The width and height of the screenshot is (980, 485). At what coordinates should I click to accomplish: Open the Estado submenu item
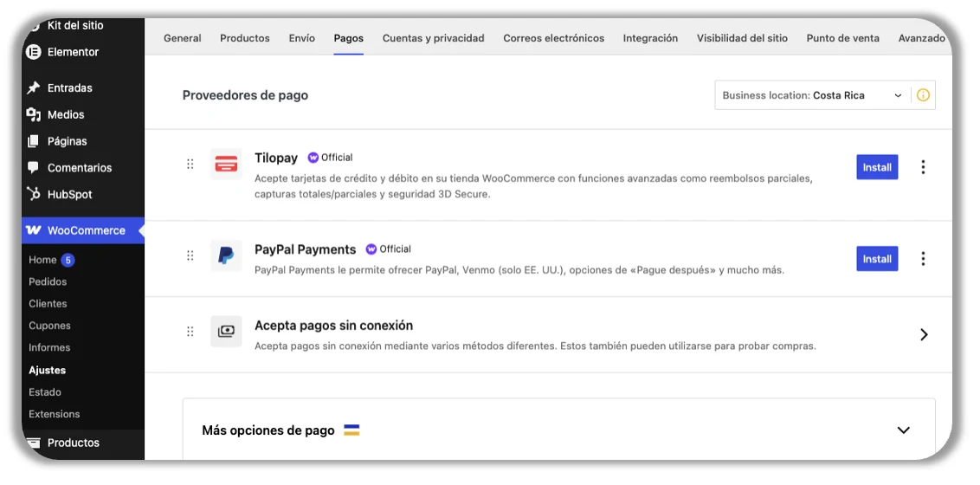tap(45, 392)
